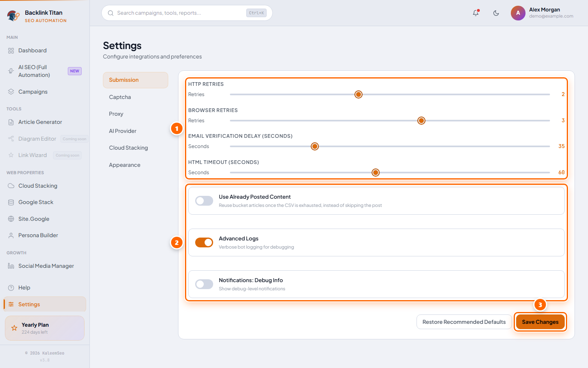Switch to the Proxy settings tab
The width and height of the screenshot is (588, 368).
pos(136,114)
